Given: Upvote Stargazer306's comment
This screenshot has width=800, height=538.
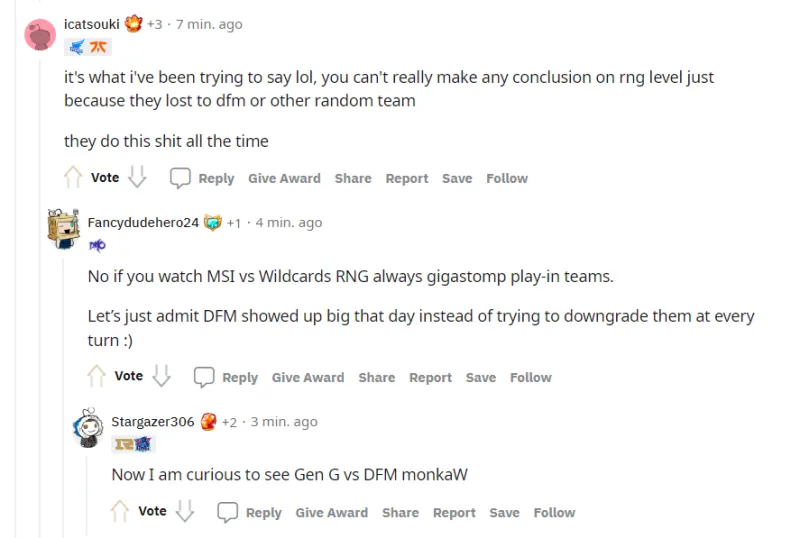Looking at the screenshot, I should pos(120,512).
